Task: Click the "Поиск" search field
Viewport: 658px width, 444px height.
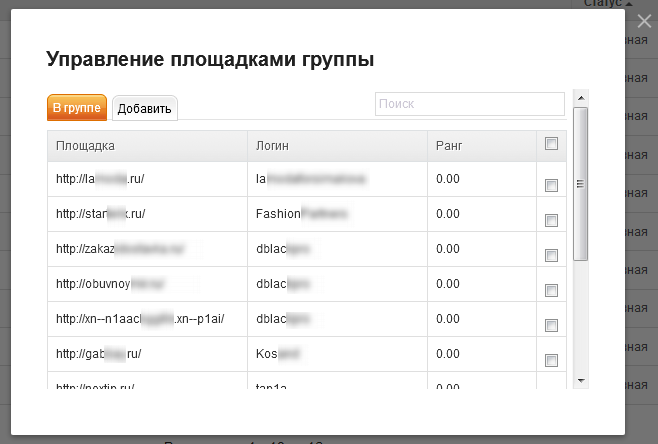Action: pyautogui.click(x=469, y=104)
